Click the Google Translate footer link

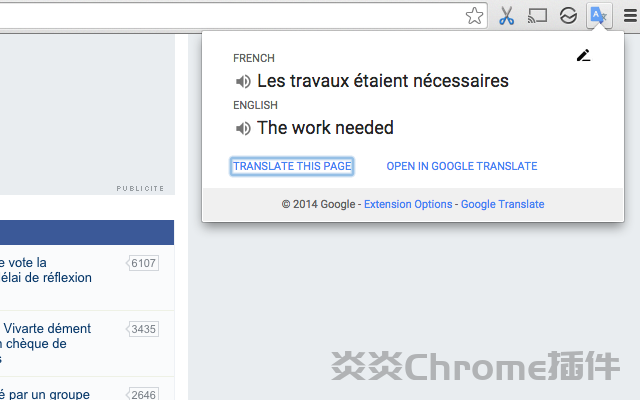[502, 204]
